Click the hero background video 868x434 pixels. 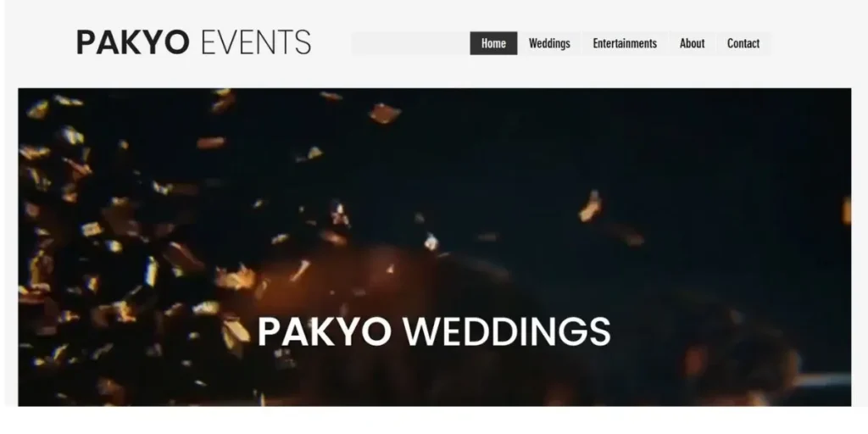point(435,247)
